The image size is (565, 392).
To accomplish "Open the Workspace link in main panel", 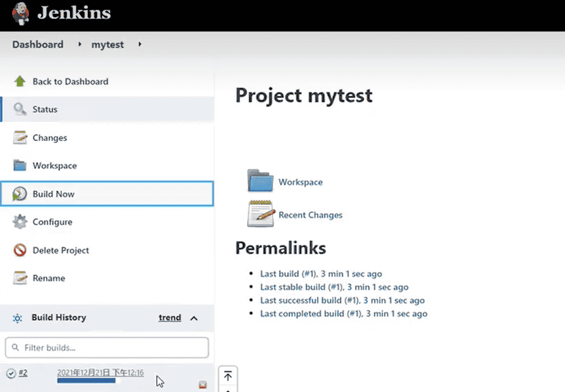I will pyautogui.click(x=300, y=182).
